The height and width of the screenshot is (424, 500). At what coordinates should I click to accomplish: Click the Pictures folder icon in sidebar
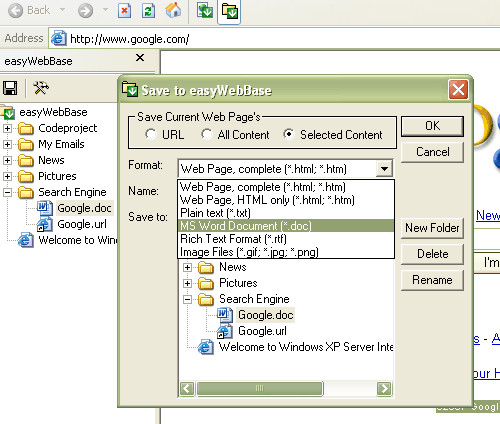pyautogui.click(x=26, y=176)
